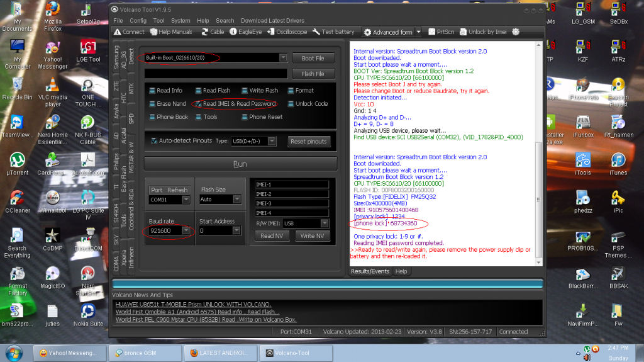The width and height of the screenshot is (644, 362).
Task: Expand the Advanced form dropdown arrow
Action: point(418,31)
